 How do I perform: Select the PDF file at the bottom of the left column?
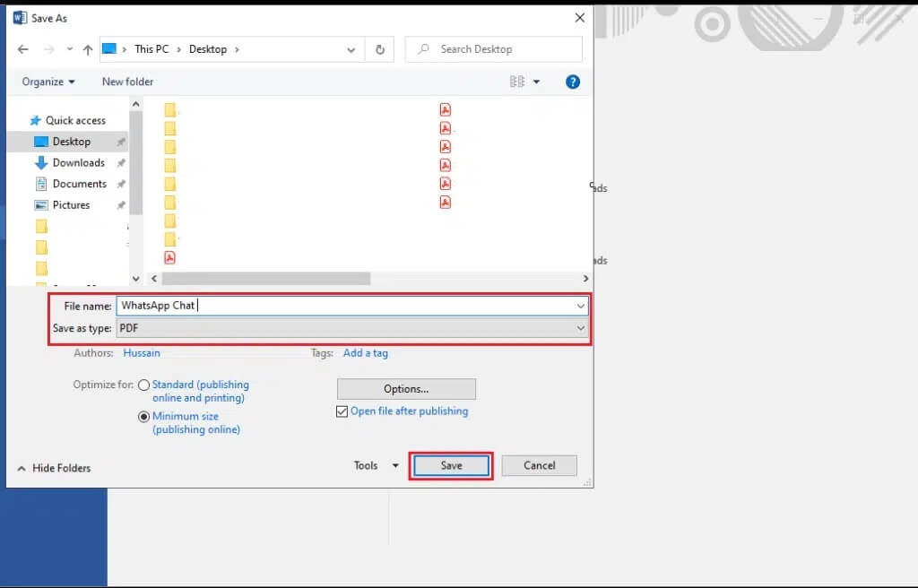point(169,257)
